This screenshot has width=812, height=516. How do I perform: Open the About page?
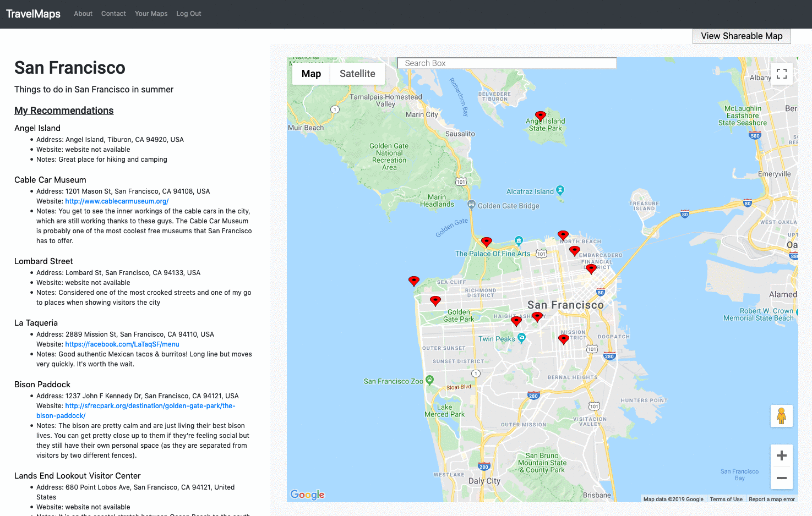83,14
